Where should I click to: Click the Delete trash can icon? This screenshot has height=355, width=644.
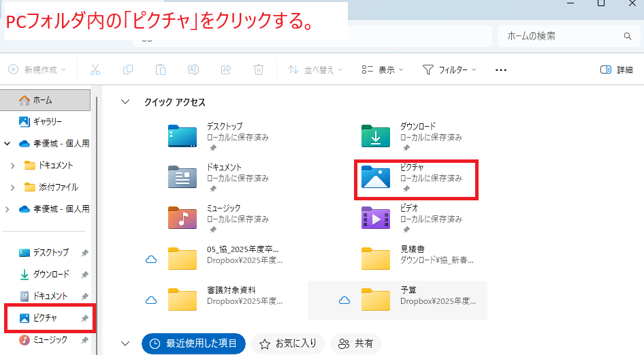pyautogui.click(x=259, y=70)
